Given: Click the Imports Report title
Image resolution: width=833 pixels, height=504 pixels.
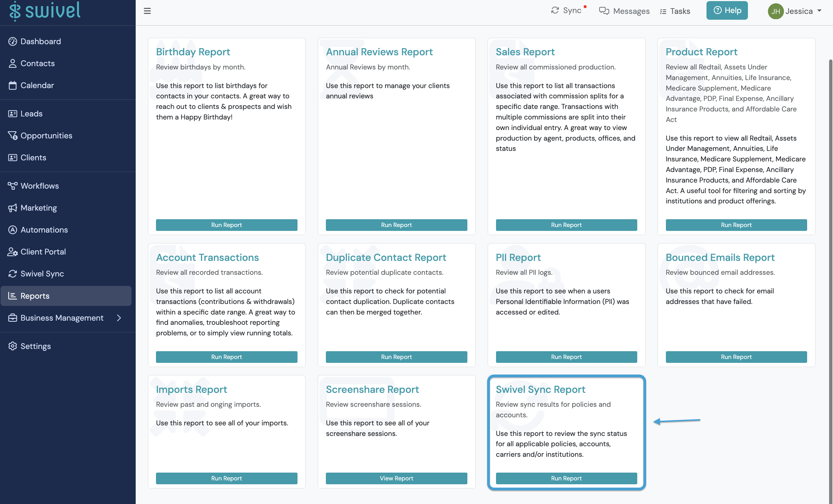Looking at the screenshot, I should pyautogui.click(x=191, y=390).
